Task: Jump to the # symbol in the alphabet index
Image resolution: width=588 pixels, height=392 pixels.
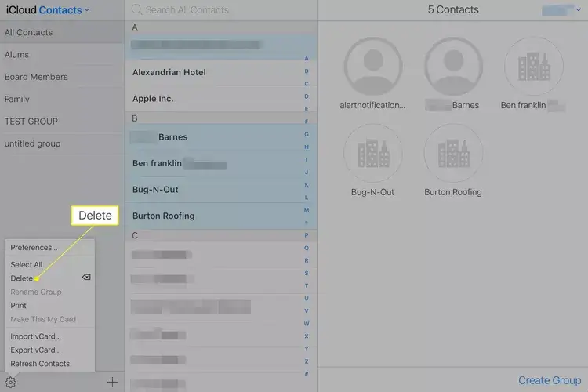Action: pyautogui.click(x=307, y=374)
